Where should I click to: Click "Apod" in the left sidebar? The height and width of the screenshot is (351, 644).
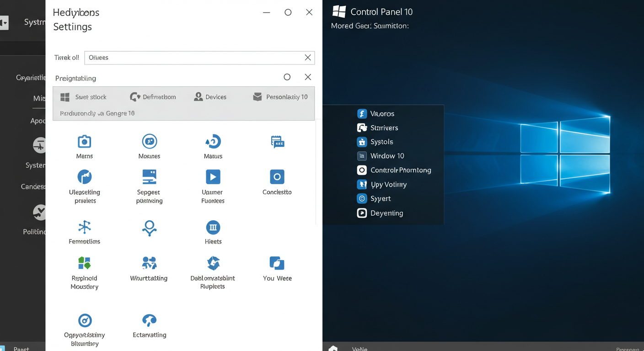pyautogui.click(x=38, y=121)
